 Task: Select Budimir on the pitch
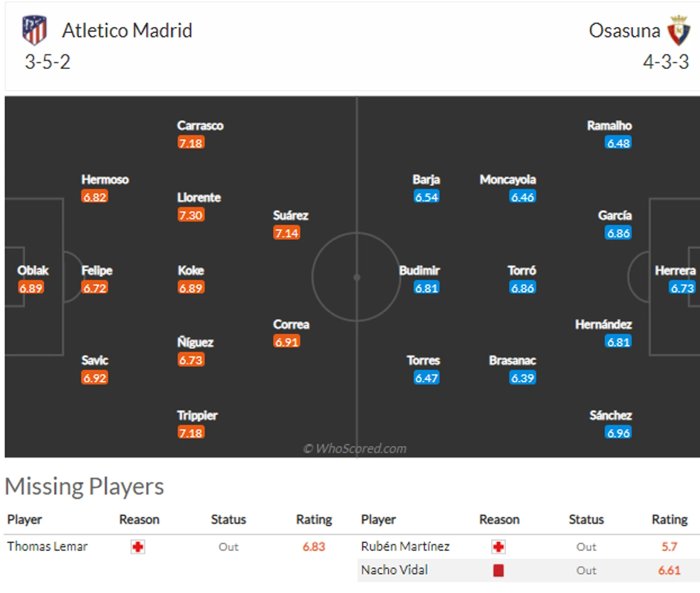coord(420,271)
